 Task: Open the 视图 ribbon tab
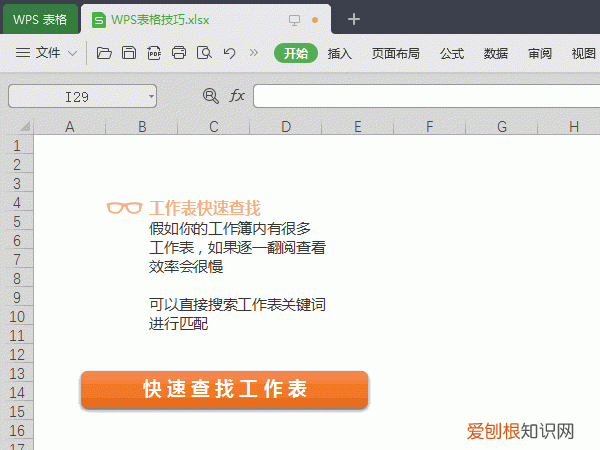pyautogui.click(x=584, y=53)
